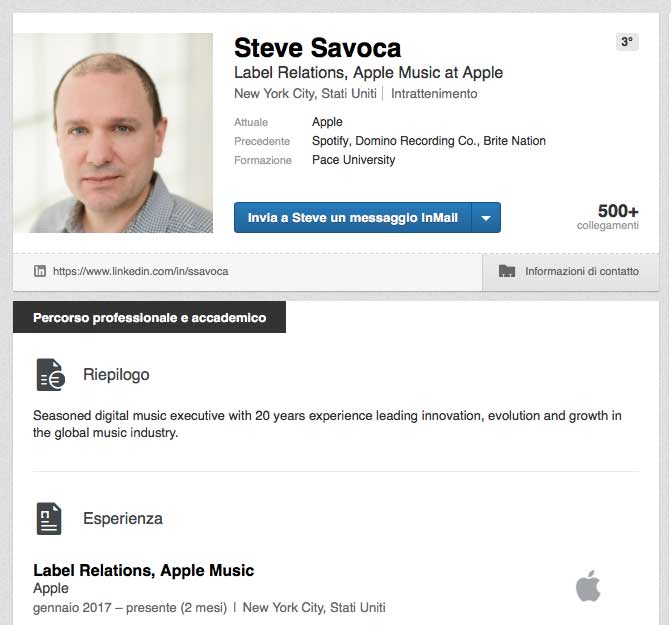Follow the Spotify previous employer link
Viewport: 671px width, 625px height.
(330, 141)
